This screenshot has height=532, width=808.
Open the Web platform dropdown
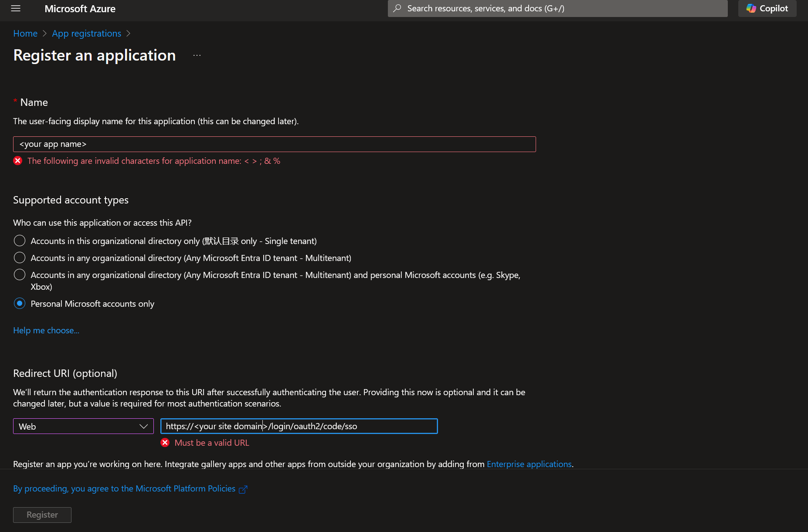click(x=83, y=426)
